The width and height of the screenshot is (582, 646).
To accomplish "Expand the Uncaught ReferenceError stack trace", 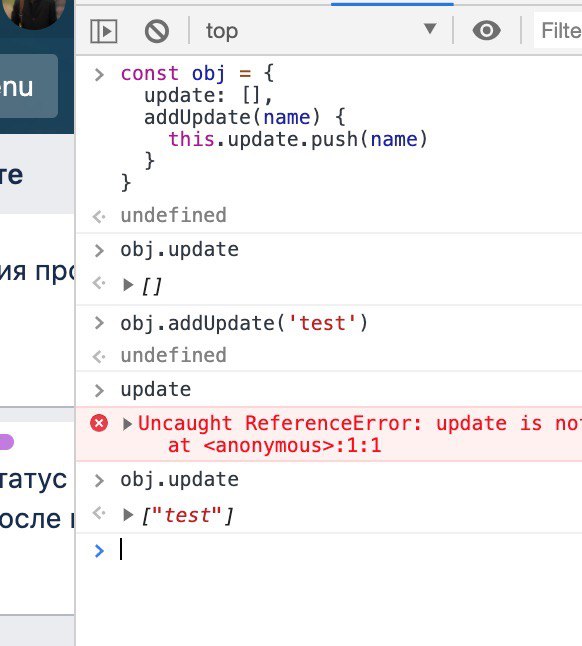I will [x=127, y=424].
